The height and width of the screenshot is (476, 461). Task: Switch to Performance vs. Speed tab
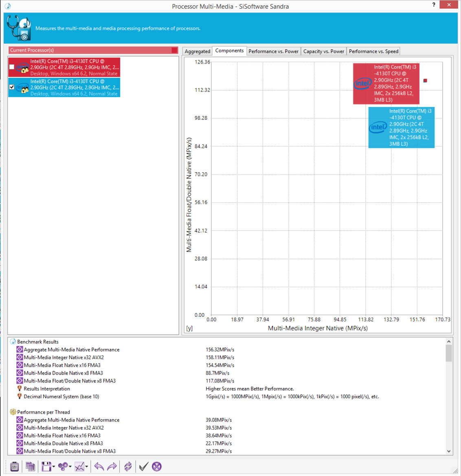click(x=373, y=51)
